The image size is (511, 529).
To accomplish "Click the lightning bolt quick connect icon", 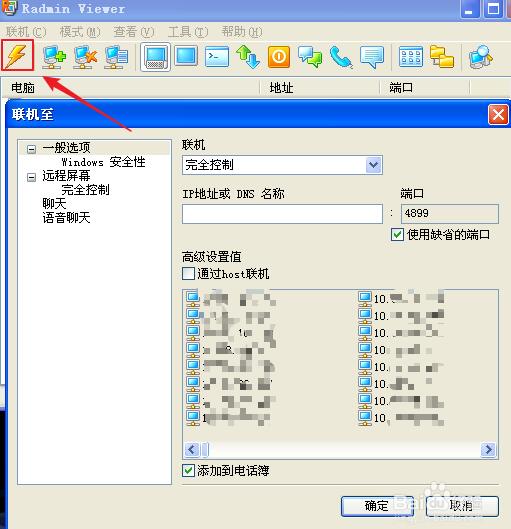I will [x=17, y=55].
